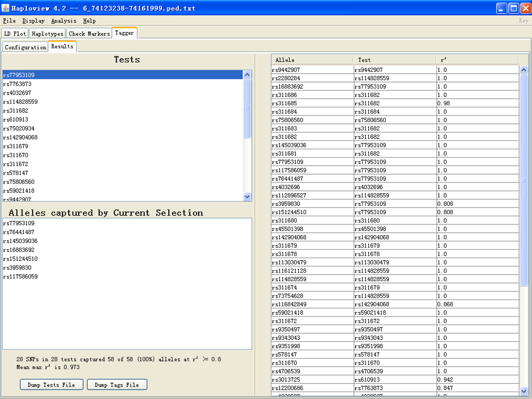Select rs311682 in the Tests list
532x399 pixels.
[123, 111]
